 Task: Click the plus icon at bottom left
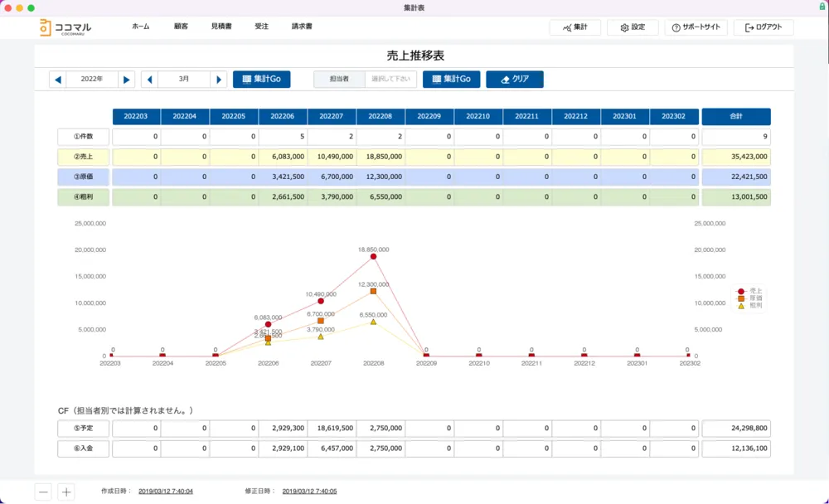pyautogui.click(x=66, y=492)
